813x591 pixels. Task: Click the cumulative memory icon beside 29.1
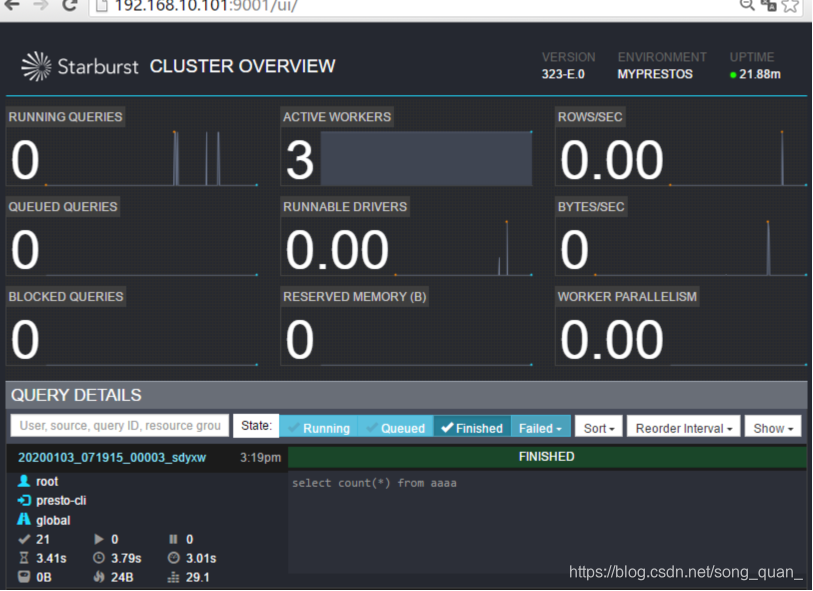tap(174, 577)
